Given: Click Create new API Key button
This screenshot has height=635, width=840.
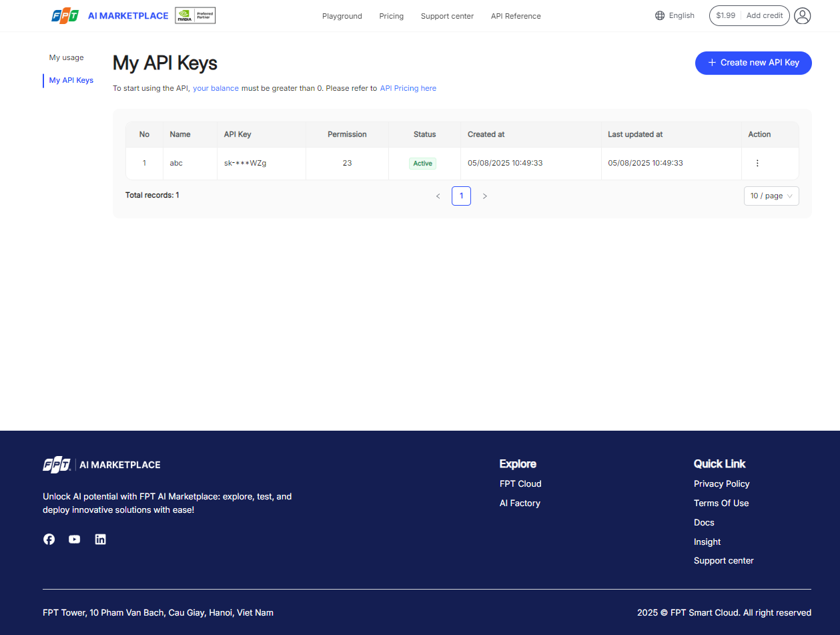Looking at the screenshot, I should [x=753, y=63].
